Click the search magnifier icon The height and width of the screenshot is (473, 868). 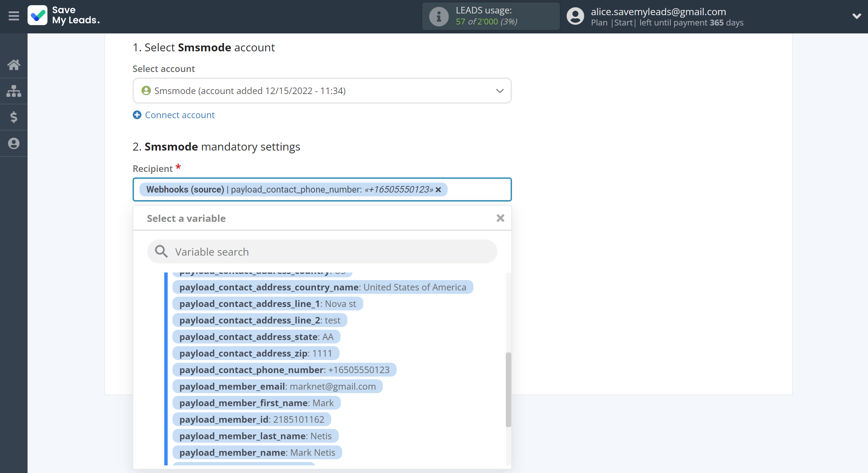click(161, 252)
